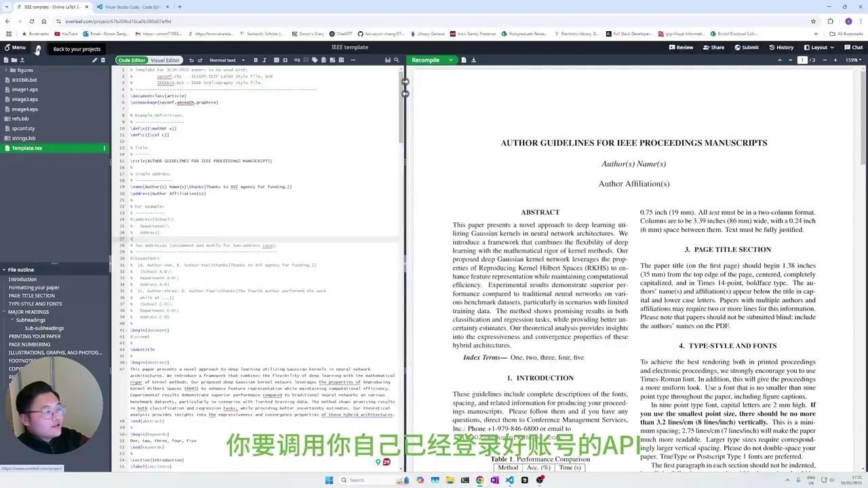This screenshot has width=868, height=488.
Task: Delete selected file with trash icon
Action: (103, 60)
